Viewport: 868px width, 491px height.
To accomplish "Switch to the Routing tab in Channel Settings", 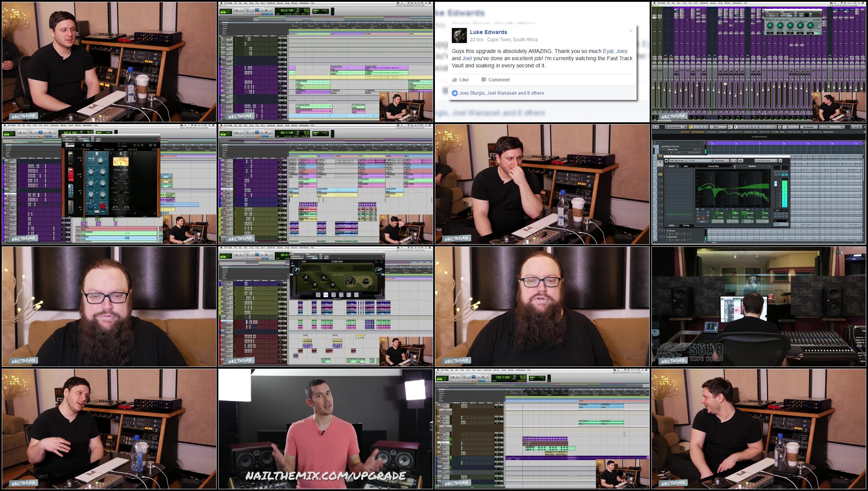I will (x=686, y=225).
